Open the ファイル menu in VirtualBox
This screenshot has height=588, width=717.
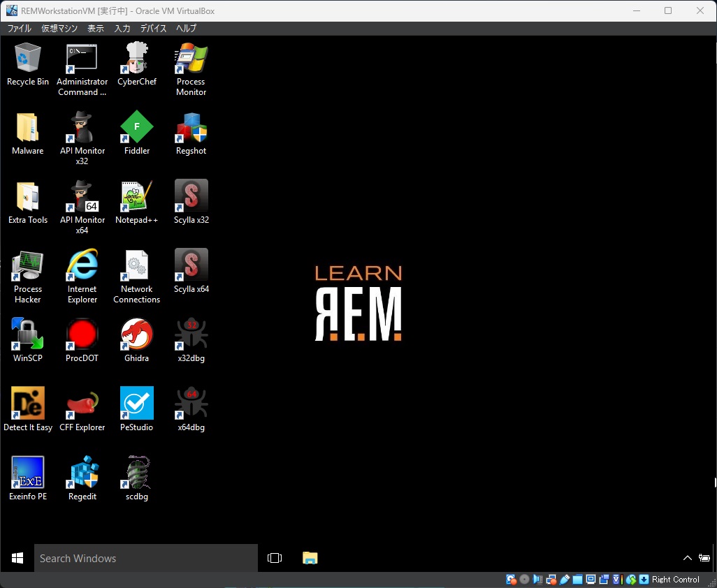[x=19, y=29]
